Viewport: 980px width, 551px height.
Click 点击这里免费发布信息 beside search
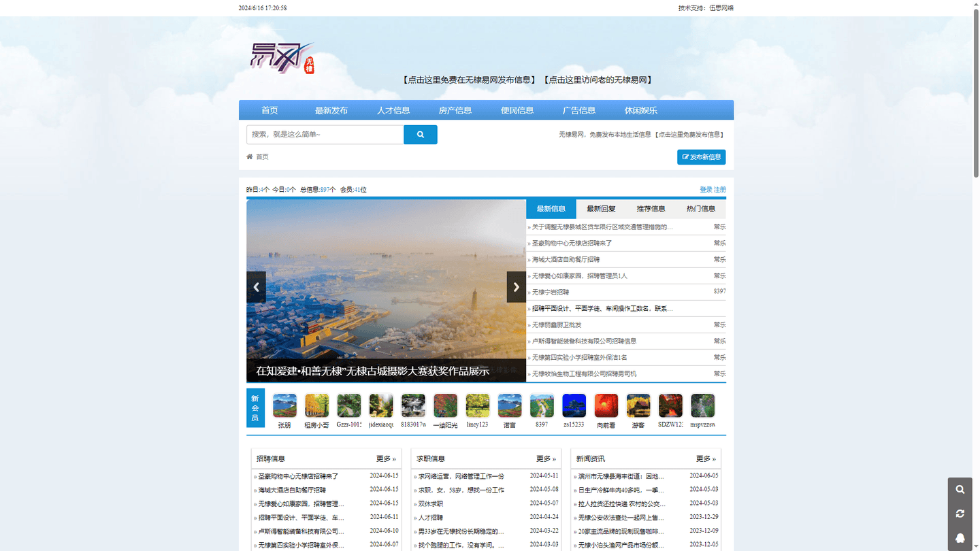pyautogui.click(x=689, y=135)
